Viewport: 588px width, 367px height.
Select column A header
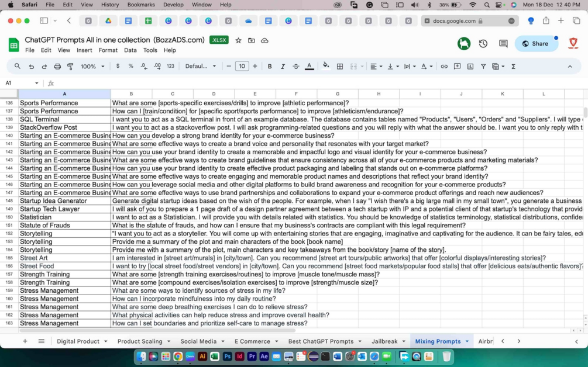[64, 94]
